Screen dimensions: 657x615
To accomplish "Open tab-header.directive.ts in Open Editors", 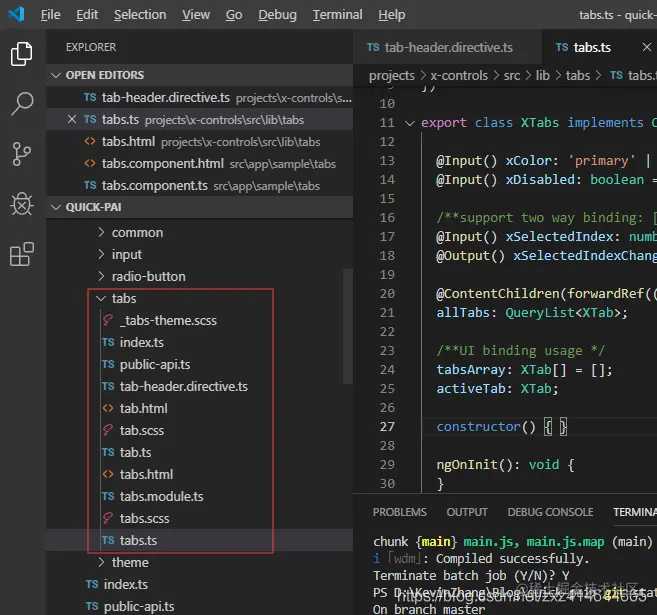I will click(x=199, y=98).
